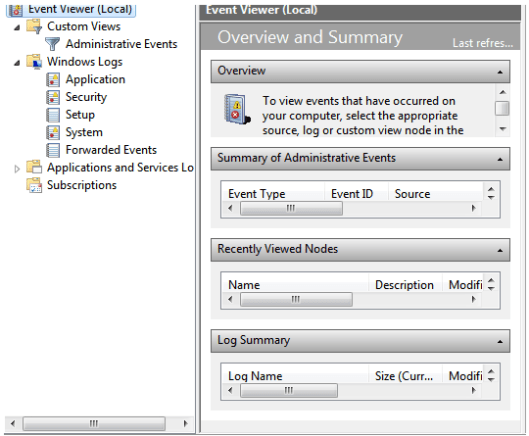Click the Setup log icon
Viewport: 529px width, 436px height.
[53, 115]
